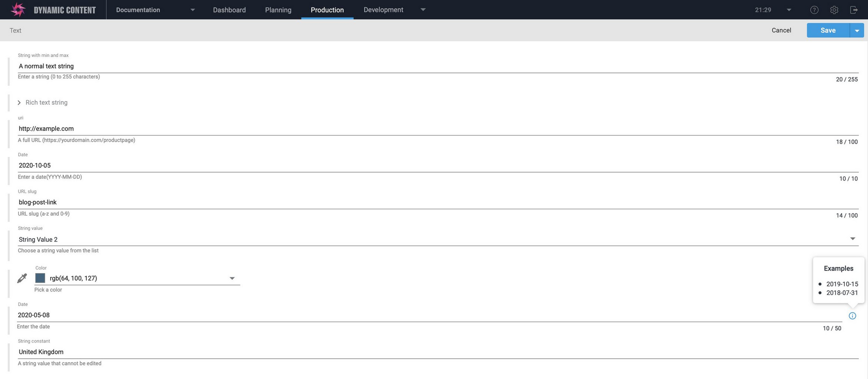Open the settings gear icon
The image size is (868, 379).
834,10
